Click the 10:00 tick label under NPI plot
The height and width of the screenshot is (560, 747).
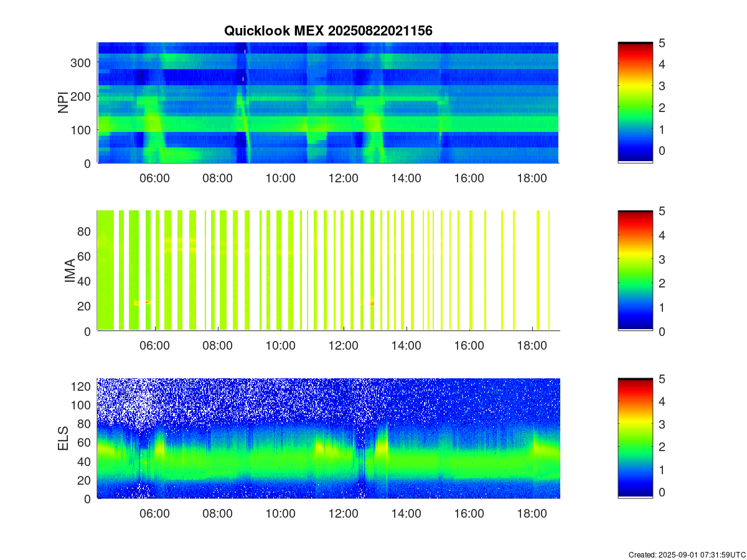(280, 178)
